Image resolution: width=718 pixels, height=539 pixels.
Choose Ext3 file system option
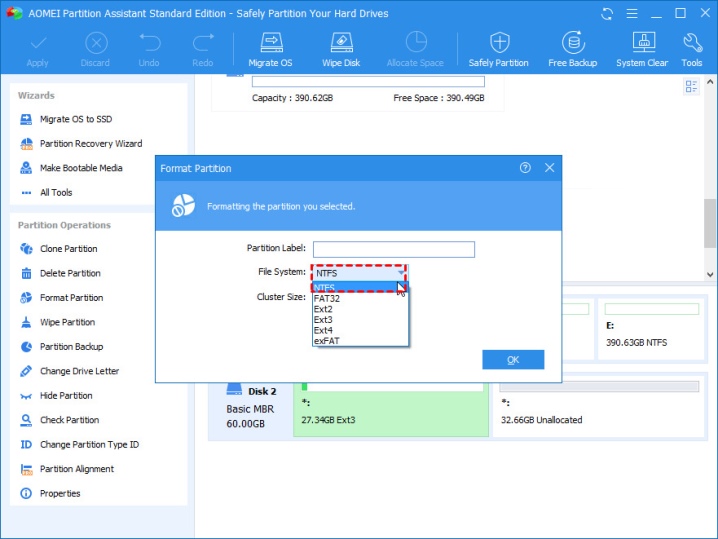360,320
